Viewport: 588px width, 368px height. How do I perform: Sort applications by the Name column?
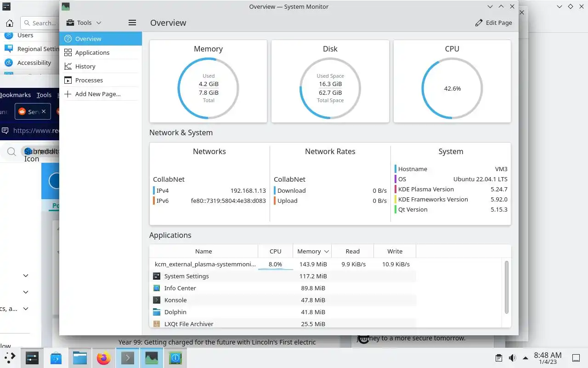204,251
